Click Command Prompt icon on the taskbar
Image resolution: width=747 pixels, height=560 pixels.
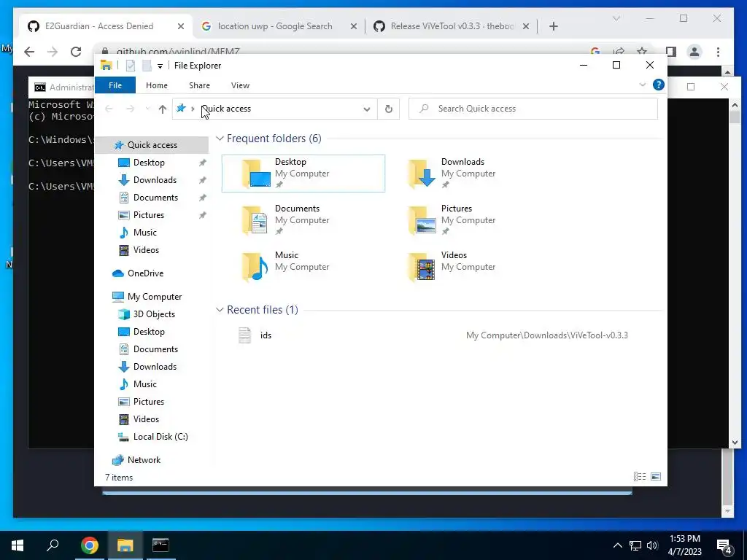(160, 545)
